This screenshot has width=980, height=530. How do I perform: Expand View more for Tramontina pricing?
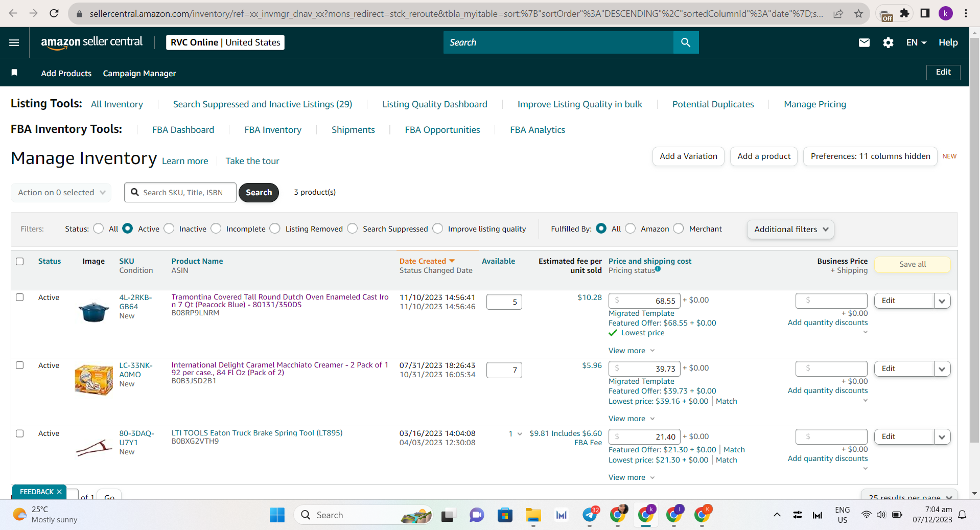[632, 351]
